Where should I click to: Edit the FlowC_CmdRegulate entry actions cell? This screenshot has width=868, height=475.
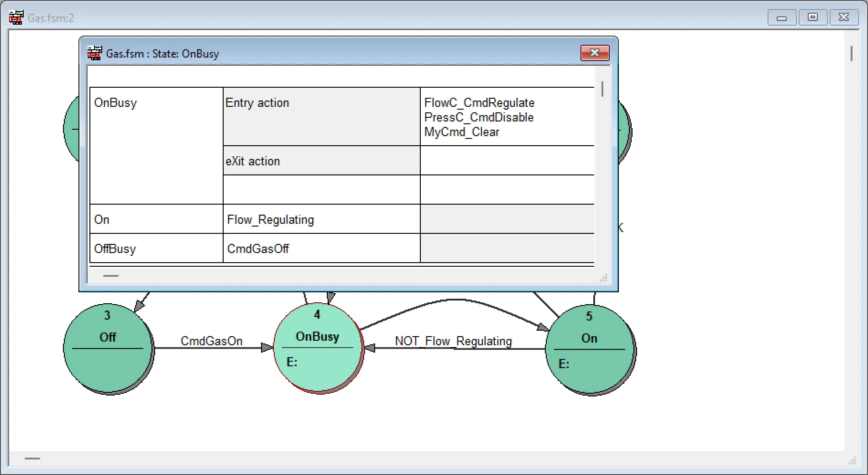[507, 117]
